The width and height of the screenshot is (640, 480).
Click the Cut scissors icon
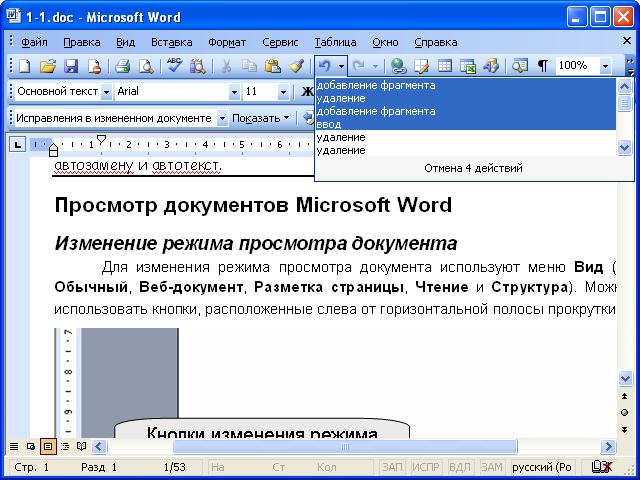(x=226, y=66)
